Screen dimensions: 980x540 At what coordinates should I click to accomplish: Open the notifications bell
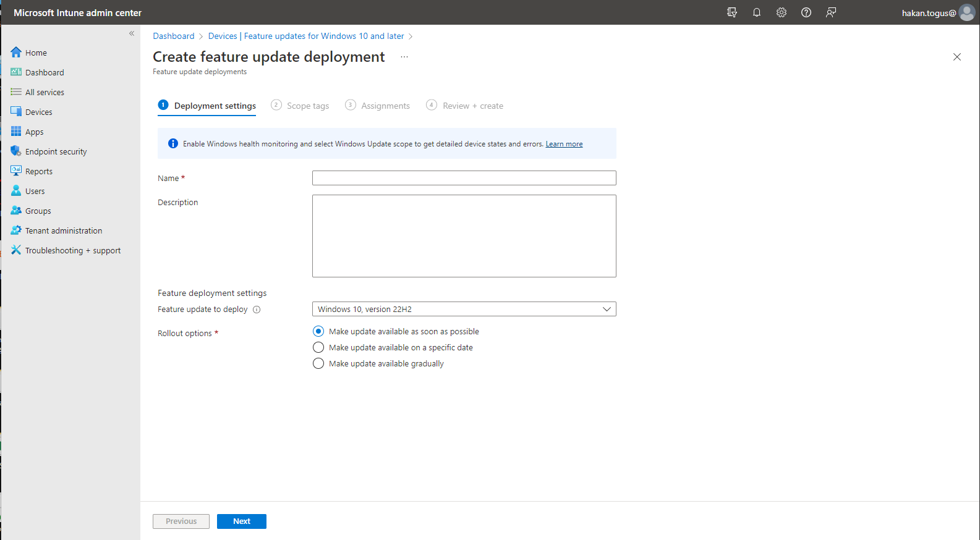click(757, 12)
